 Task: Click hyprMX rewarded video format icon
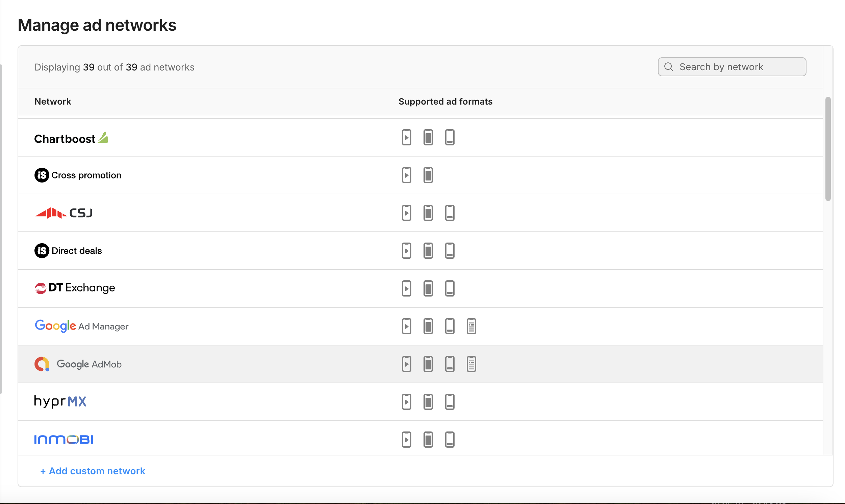click(406, 402)
